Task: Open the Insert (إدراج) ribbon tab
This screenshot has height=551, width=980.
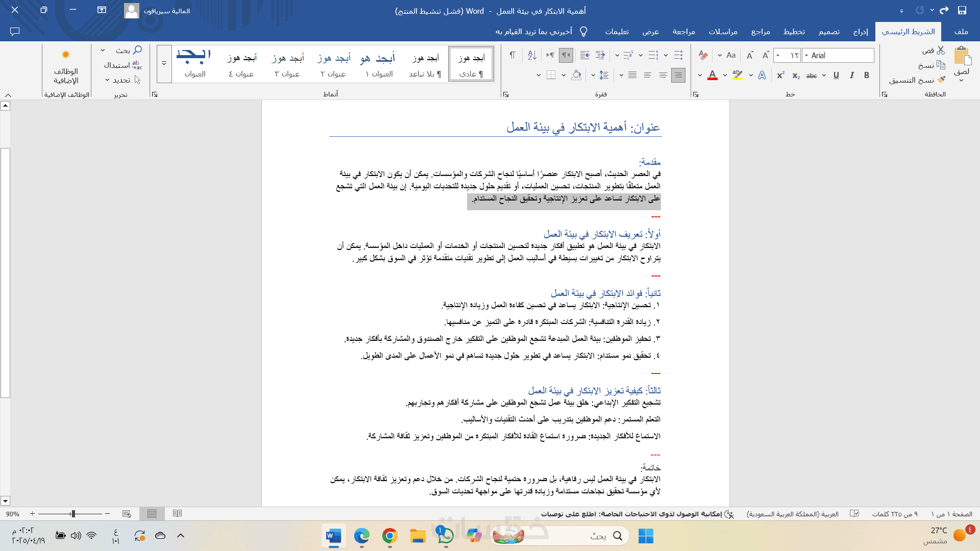Action: point(861,32)
